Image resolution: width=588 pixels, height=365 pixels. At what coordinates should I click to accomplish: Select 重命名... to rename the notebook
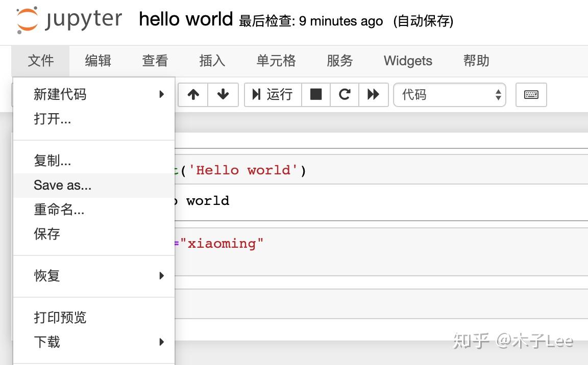point(59,210)
